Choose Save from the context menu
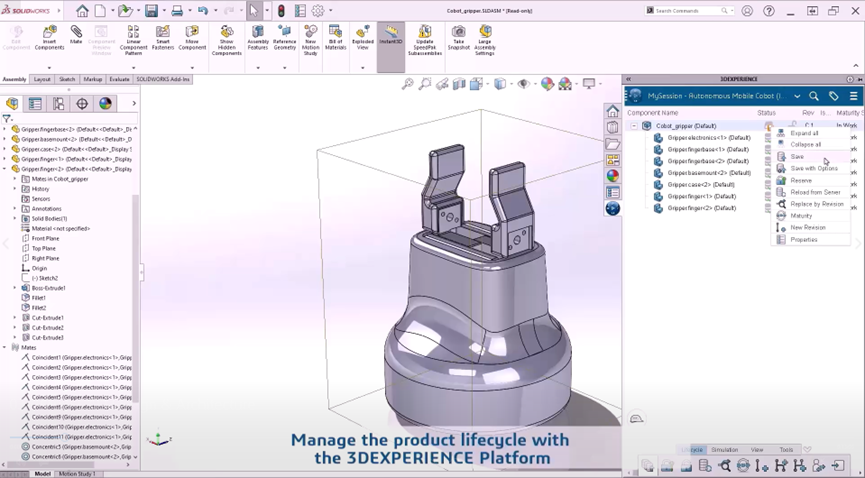This screenshot has height=478, width=865. [x=797, y=156]
